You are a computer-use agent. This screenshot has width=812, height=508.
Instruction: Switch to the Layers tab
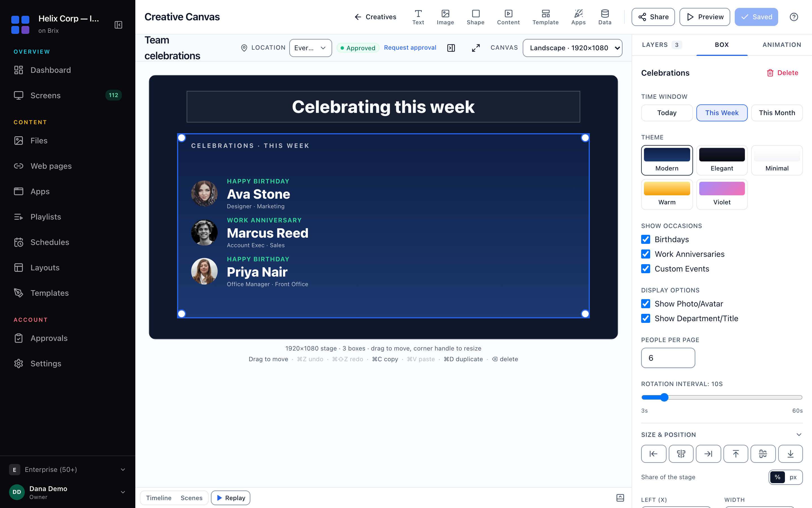pyautogui.click(x=662, y=45)
